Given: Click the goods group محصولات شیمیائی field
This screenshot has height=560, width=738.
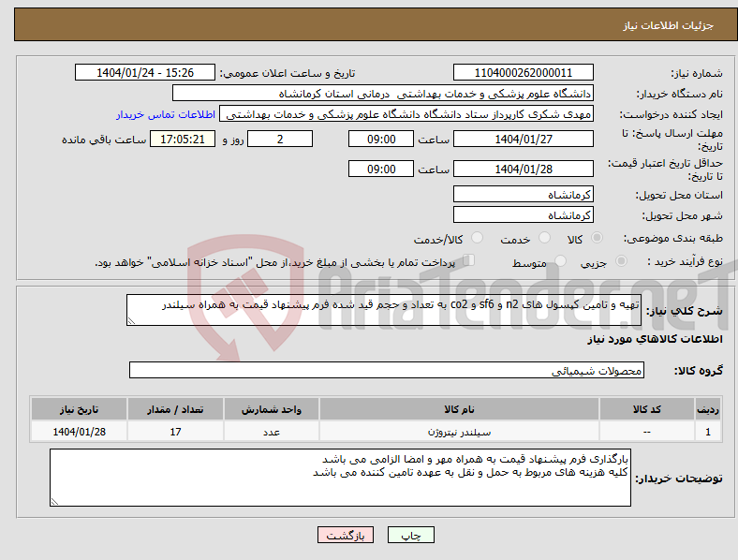Looking at the screenshot, I should pyautogui.click(x=387, y=370).
